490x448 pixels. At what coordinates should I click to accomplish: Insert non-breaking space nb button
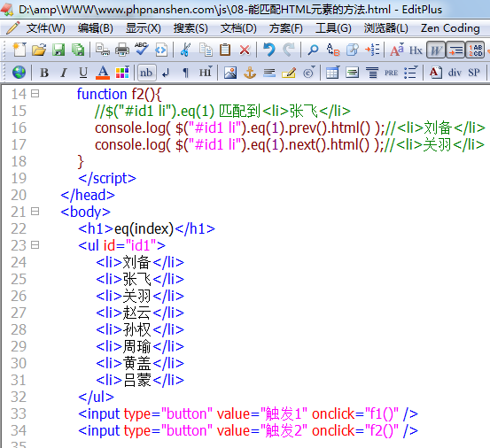[146, 73]
